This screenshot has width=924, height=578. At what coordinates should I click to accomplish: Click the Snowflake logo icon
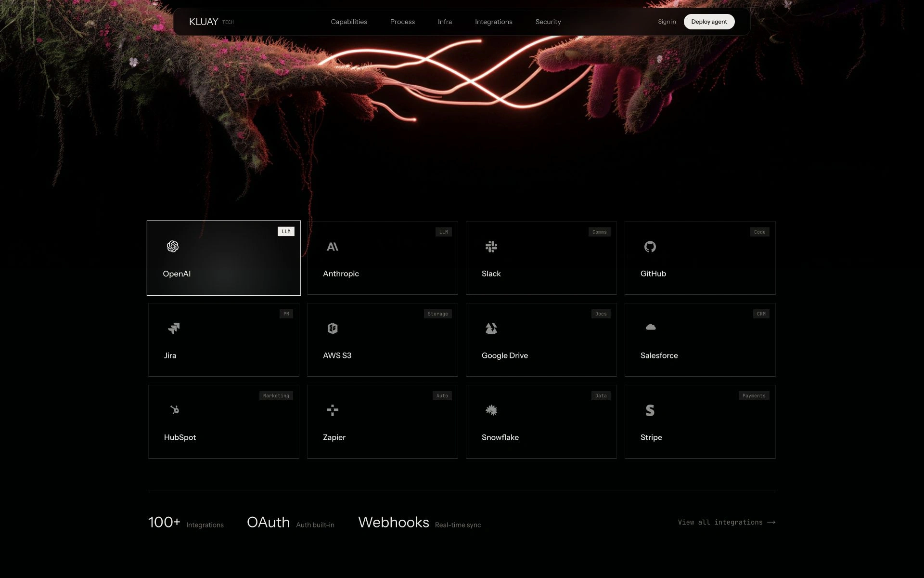491,410
